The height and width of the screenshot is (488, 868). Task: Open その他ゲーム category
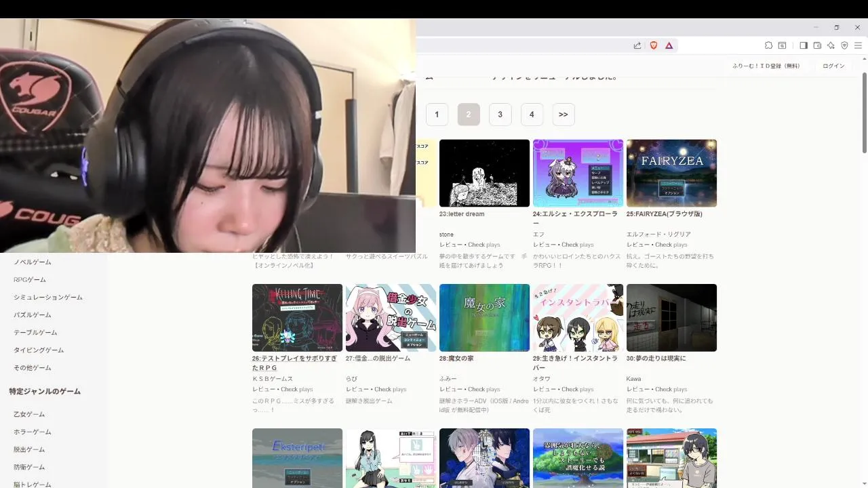tap(33, 368)
